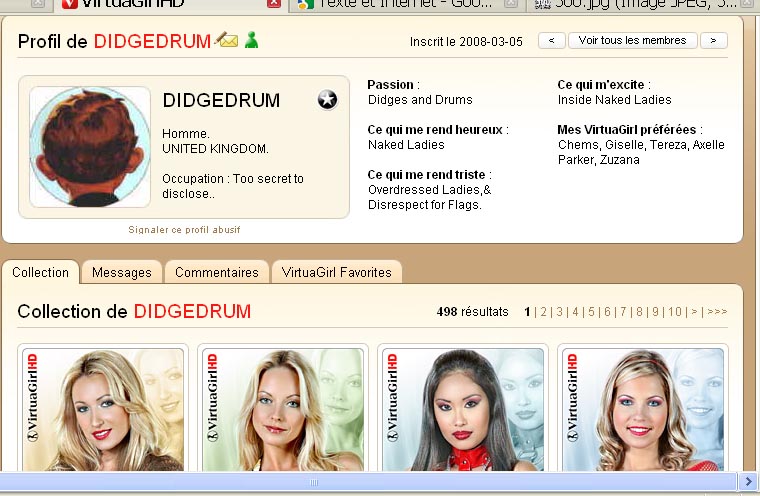Go to previous member with < button

click(x=551, y=41)
